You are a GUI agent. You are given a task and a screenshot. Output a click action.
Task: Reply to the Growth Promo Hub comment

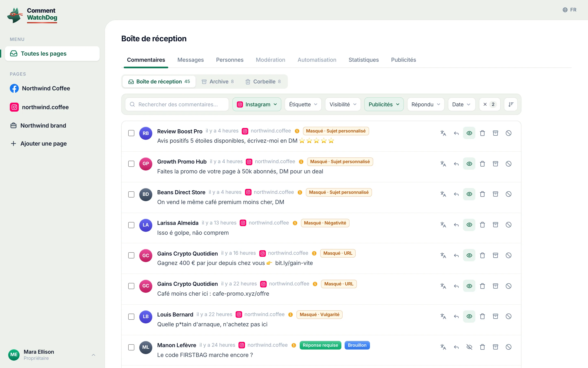[x=456, y=164]
